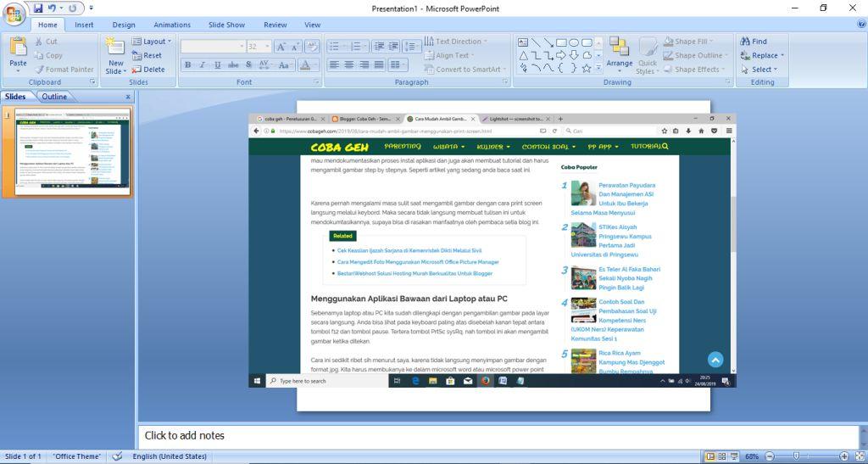Click the Shape Fill button
Viewport: 868px width, 464px height.
[688, 42]
